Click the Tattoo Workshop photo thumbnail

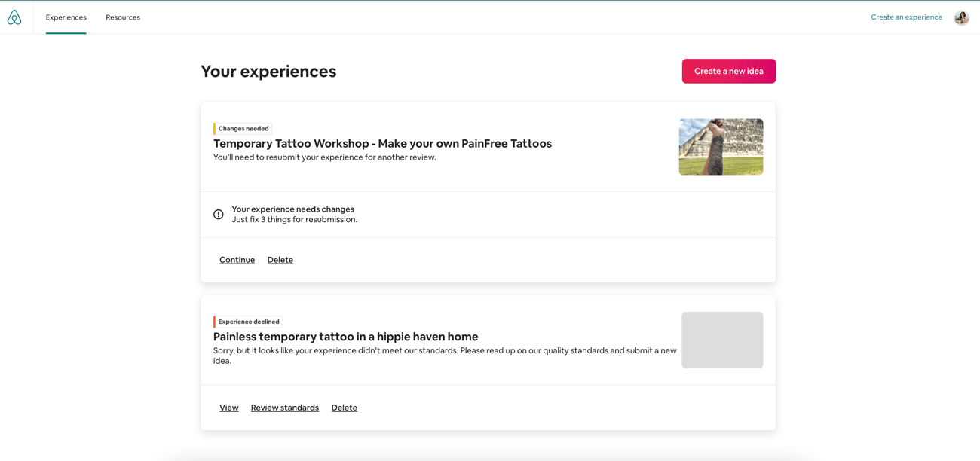[721, 147]
